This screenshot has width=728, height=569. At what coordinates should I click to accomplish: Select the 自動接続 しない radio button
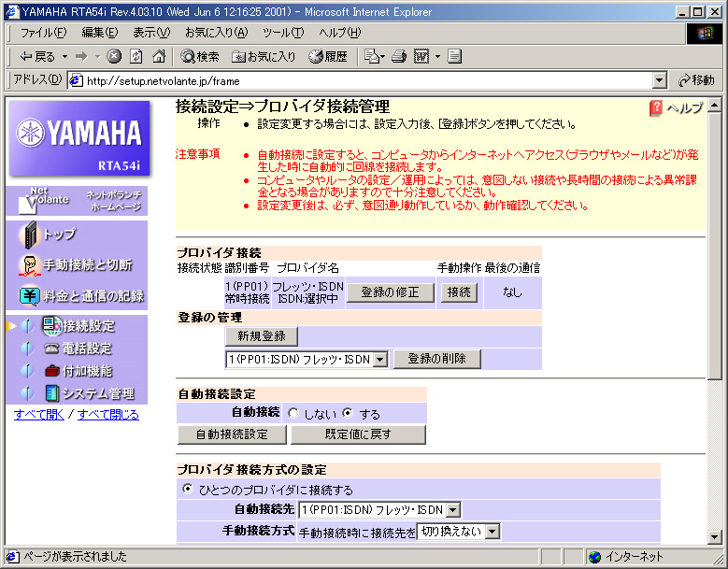click(x=293, y=413)
